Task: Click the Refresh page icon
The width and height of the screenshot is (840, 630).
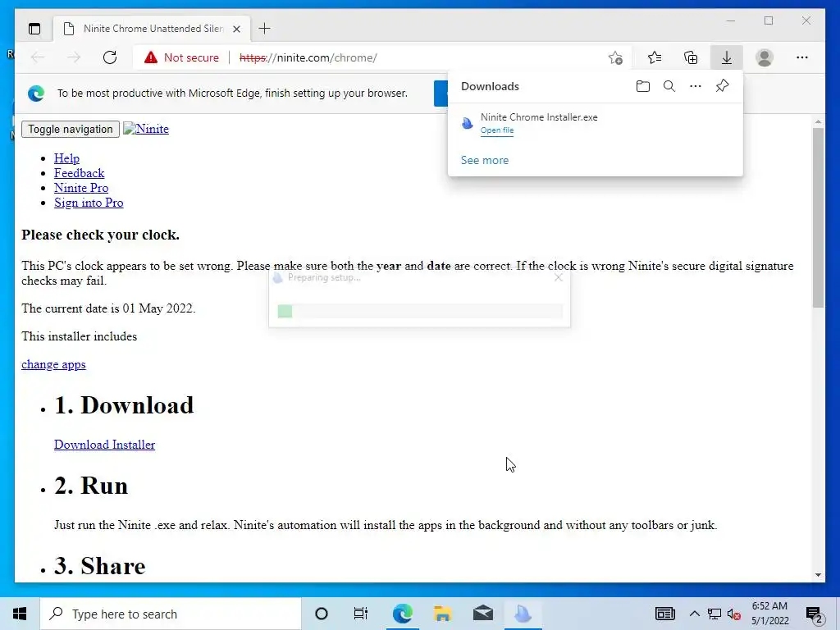Action: coord(110,57)
